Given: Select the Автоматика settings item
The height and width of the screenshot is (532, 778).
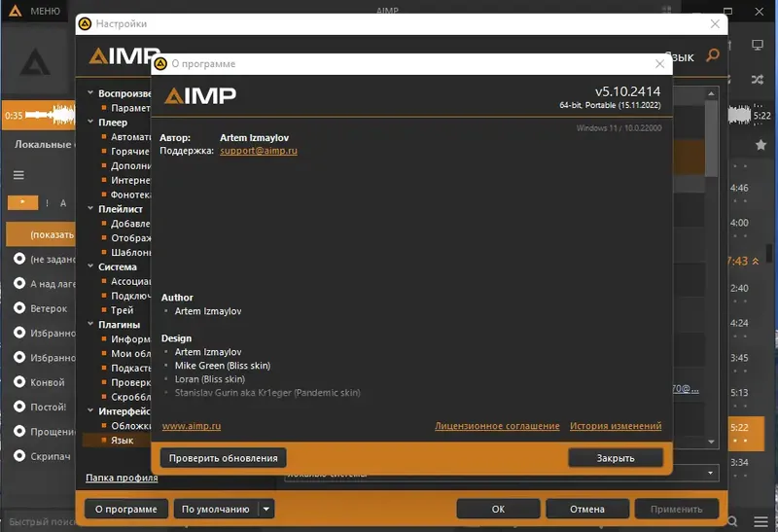Looking at the screenshot, I should tap(131, 137).
